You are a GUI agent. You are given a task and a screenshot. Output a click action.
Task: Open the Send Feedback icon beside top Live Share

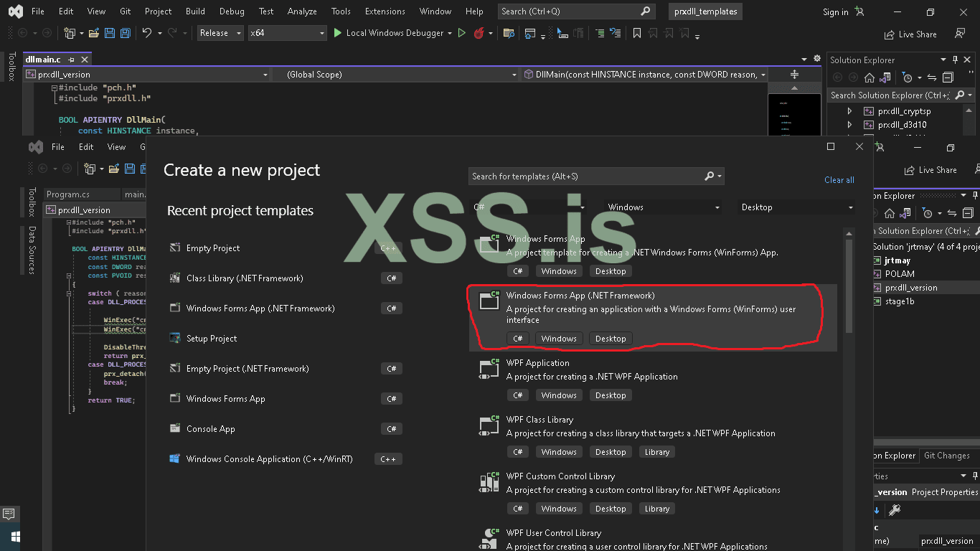click(960, 34)
